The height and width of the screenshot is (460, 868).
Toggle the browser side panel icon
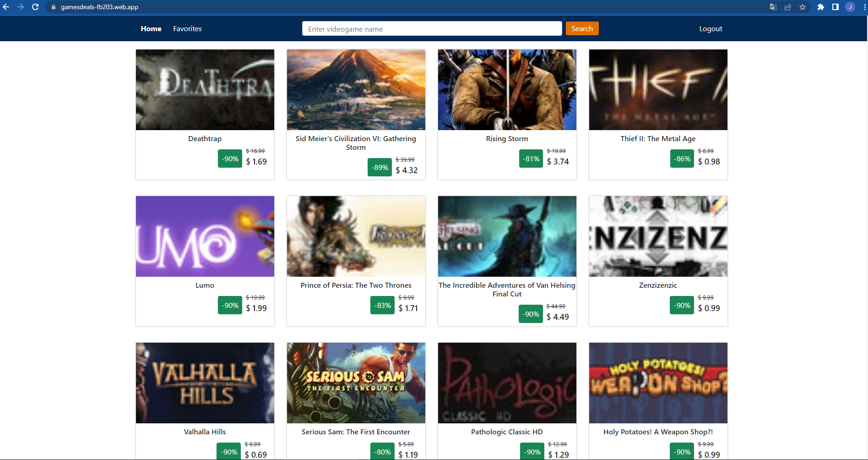[x=835, y=7]
